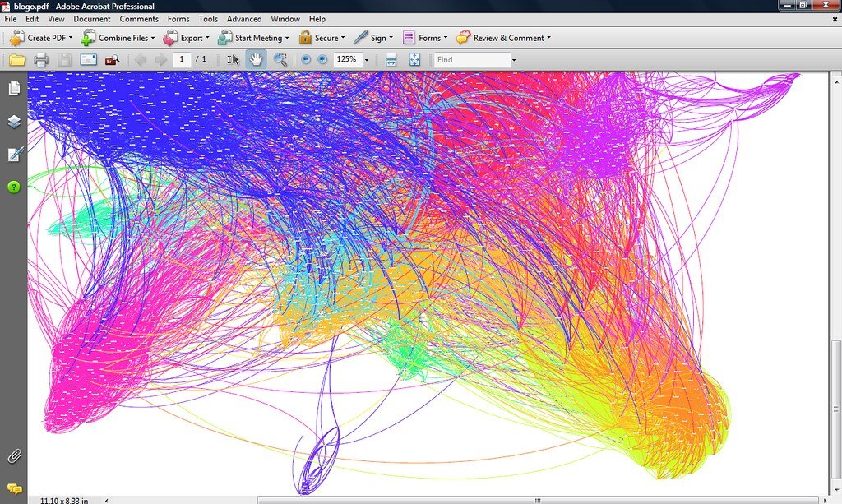Open the Comments panel in sidebar

coord(14,488)
